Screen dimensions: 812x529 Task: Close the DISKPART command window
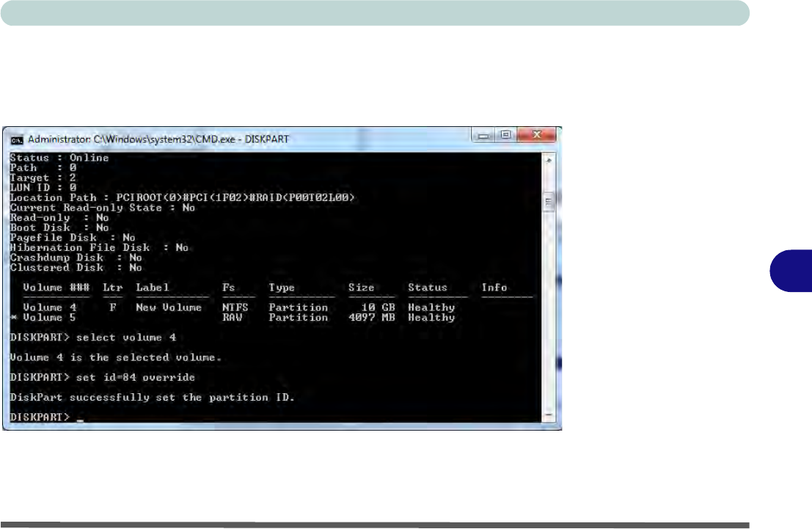pos(536,135)
